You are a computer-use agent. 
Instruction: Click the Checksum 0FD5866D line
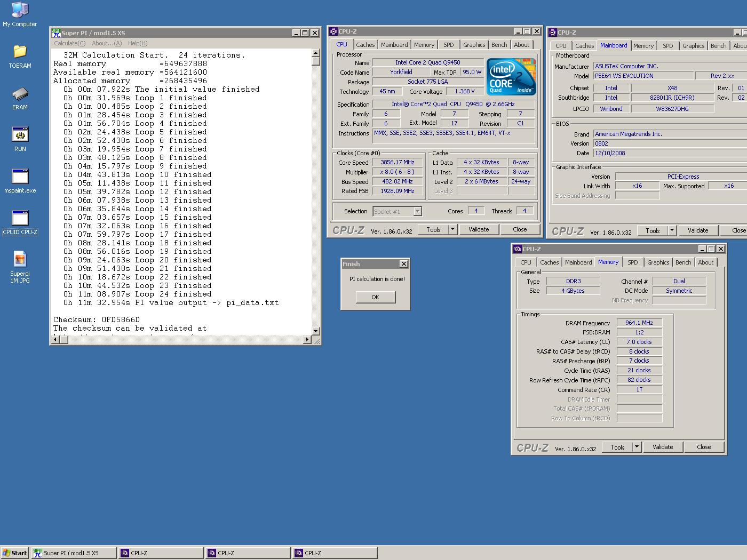(97, 319)
